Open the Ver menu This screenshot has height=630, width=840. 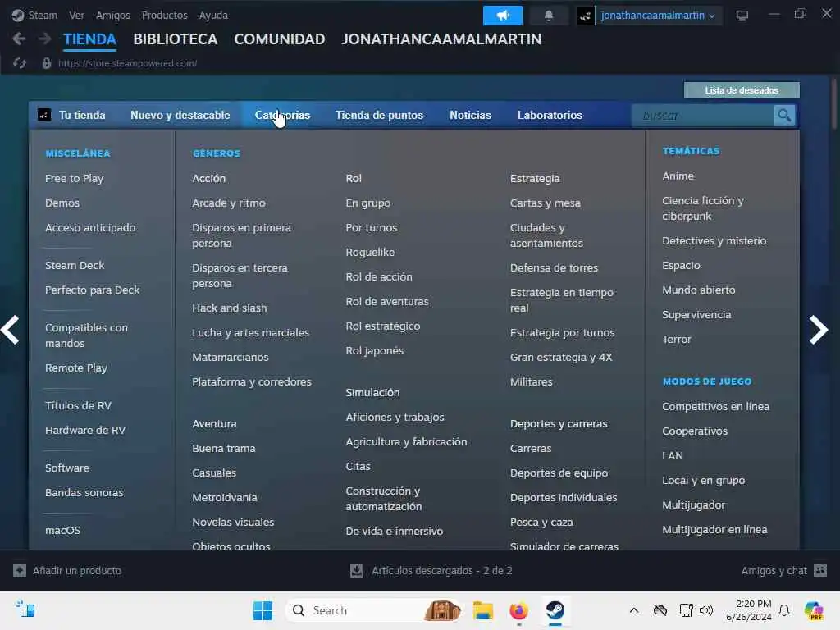[76, 15]
